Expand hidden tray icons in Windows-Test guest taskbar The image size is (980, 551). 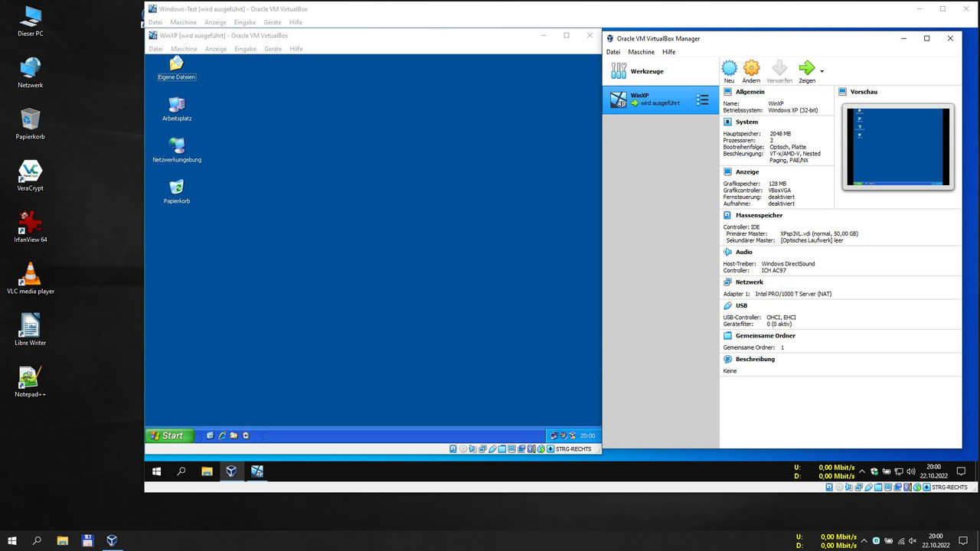(862, 471)
